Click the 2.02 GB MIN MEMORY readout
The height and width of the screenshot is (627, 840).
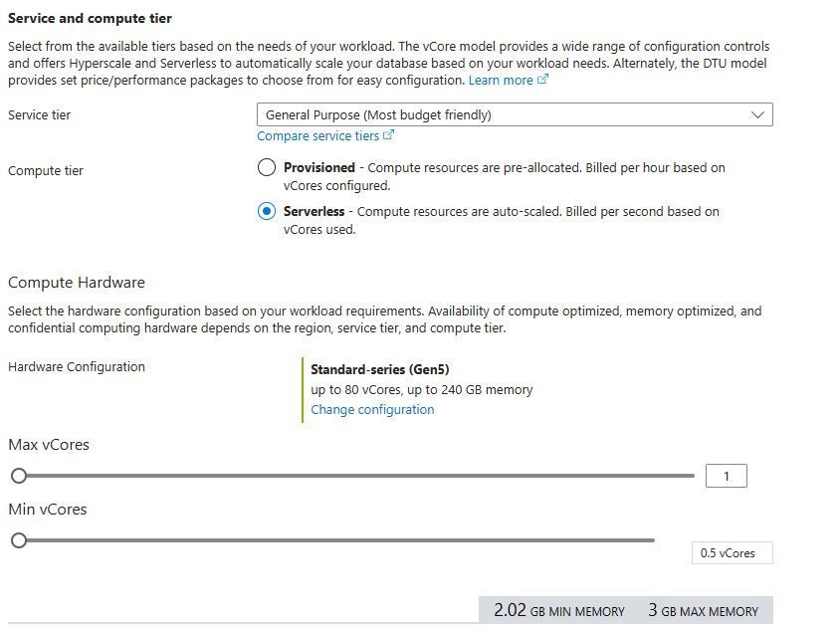[558, 611]
